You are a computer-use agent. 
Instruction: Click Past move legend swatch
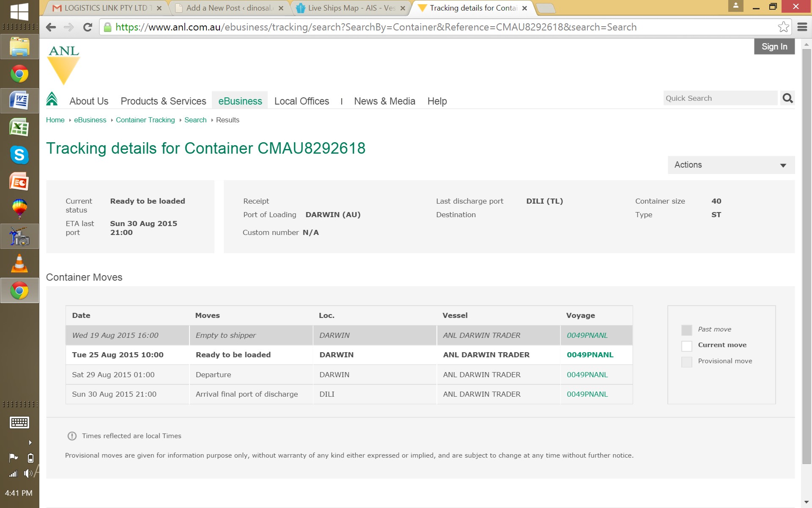(x=686, y=330)
